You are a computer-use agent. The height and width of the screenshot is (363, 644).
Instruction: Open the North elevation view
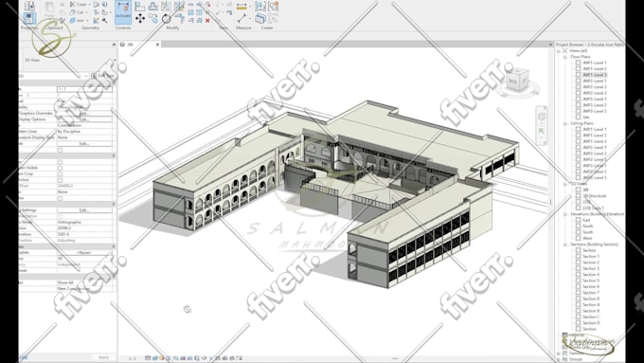click(588, 227)
